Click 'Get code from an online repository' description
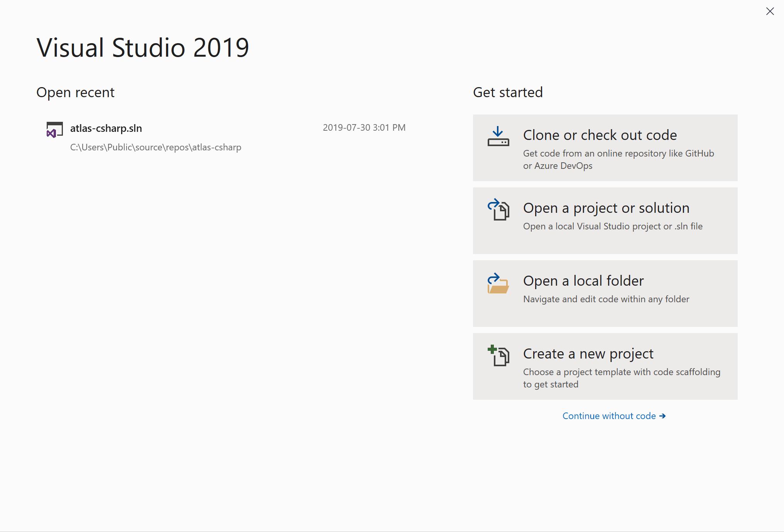This screenshot has width=784, height=532. [618, 160]
